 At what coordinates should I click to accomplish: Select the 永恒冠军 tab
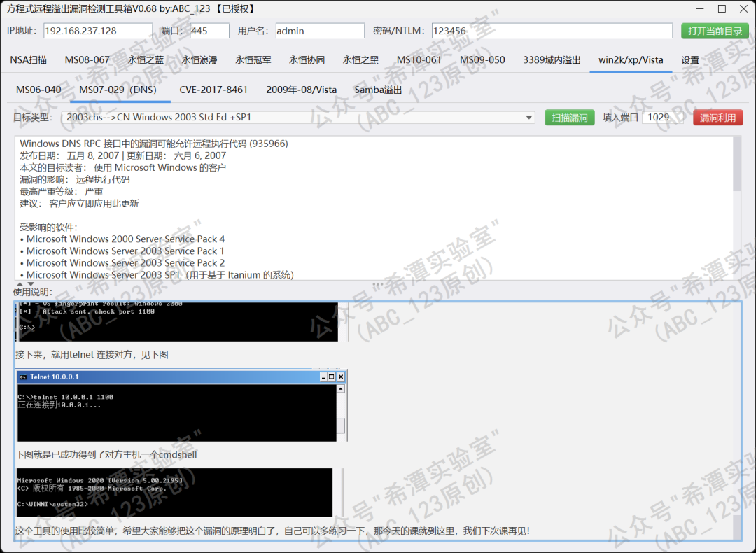point(253,60)
